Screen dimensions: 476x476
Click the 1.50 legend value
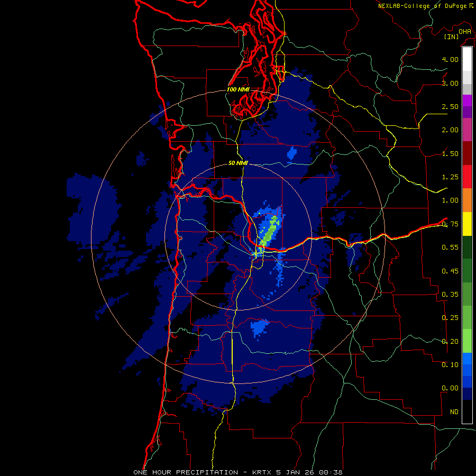[x=450, y=153]
